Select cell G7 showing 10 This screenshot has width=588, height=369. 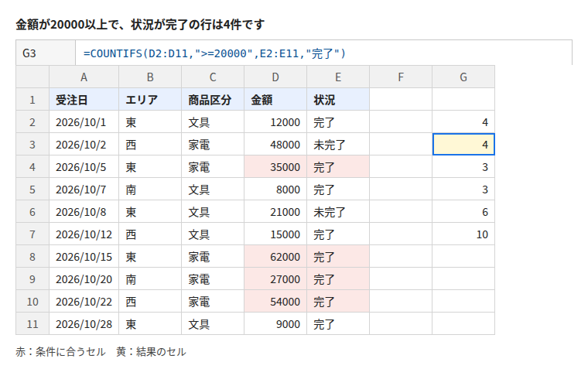(463, 234)
